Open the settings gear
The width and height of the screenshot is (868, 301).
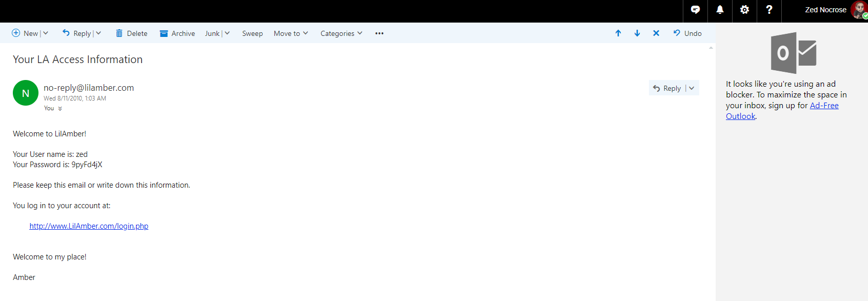tap(744, 10)
